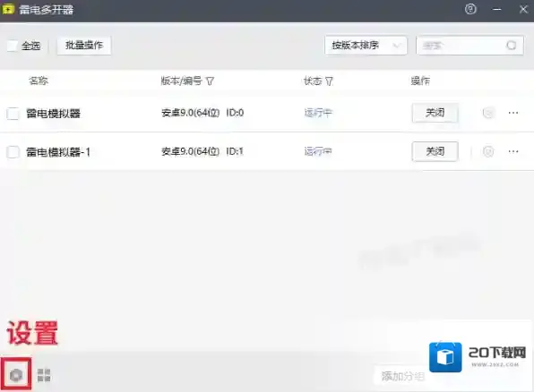Click 安卓9.0(64位) ID:0 version text
Image resolution: width=534 pixels, height=392 pixels.
(x=202, y=113)
